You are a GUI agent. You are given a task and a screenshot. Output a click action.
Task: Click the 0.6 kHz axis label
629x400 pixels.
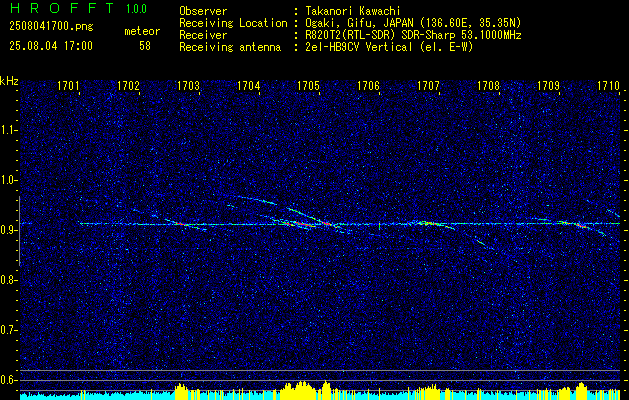(9, 380)
